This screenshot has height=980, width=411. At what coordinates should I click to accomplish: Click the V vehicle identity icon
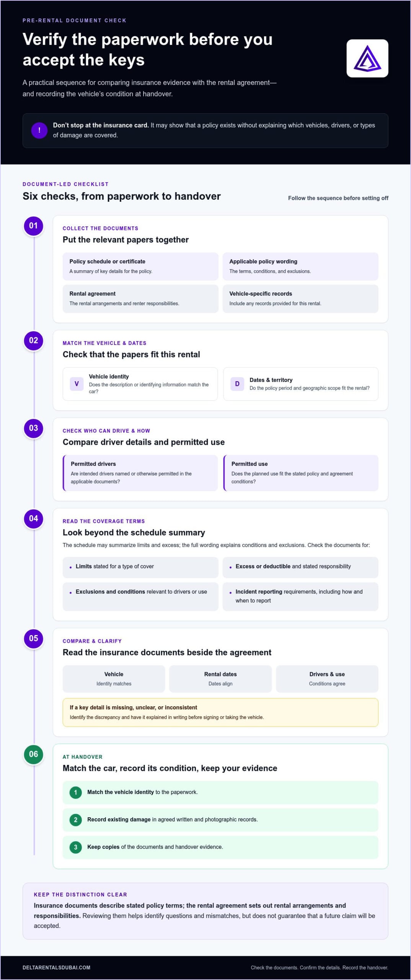(77, 384)
